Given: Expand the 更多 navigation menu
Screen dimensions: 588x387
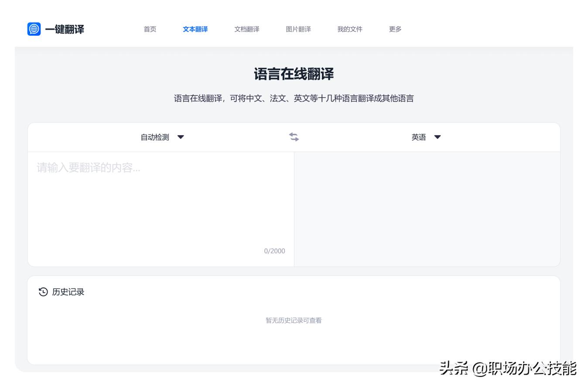Looking at the screenshot, I should click(x=395, y=29).
